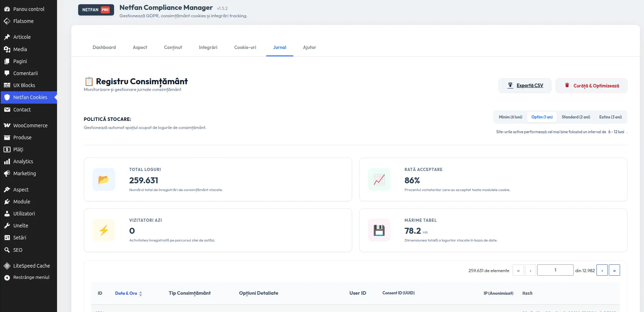Switch to the Integrări tab
The width and height of the screenshot is (644, 312).
click(208, 48)
